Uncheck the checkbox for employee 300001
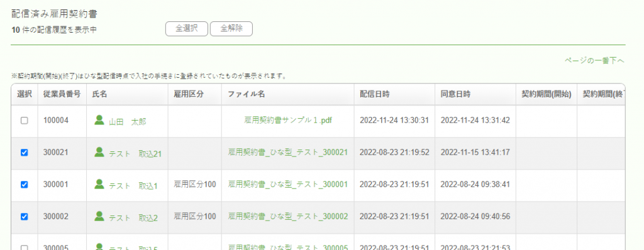 (25, 185)
